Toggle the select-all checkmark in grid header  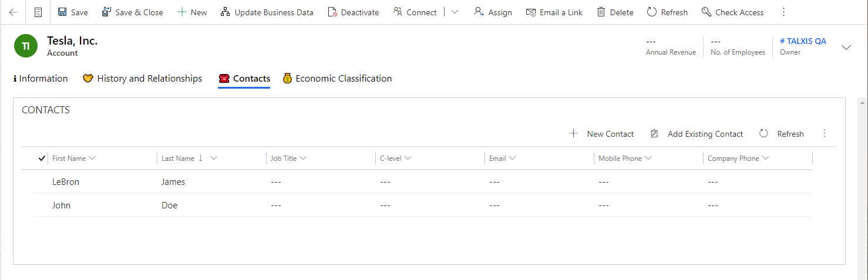(41, 158)
